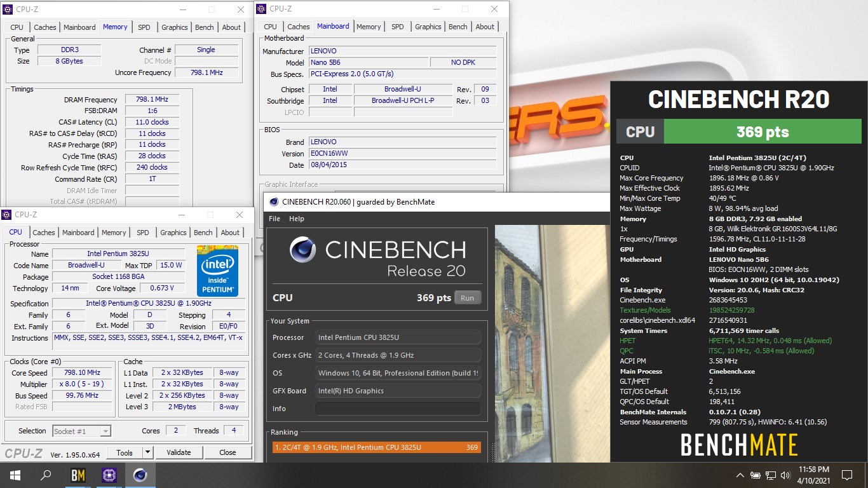
Task: Open taskbar search magnifier
Action: (x=46, y=475)
